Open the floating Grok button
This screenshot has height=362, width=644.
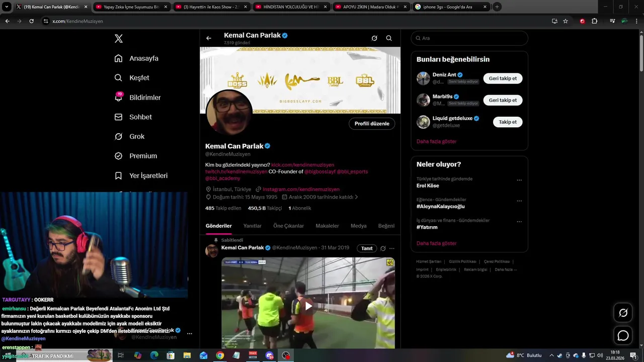point(623,313)
